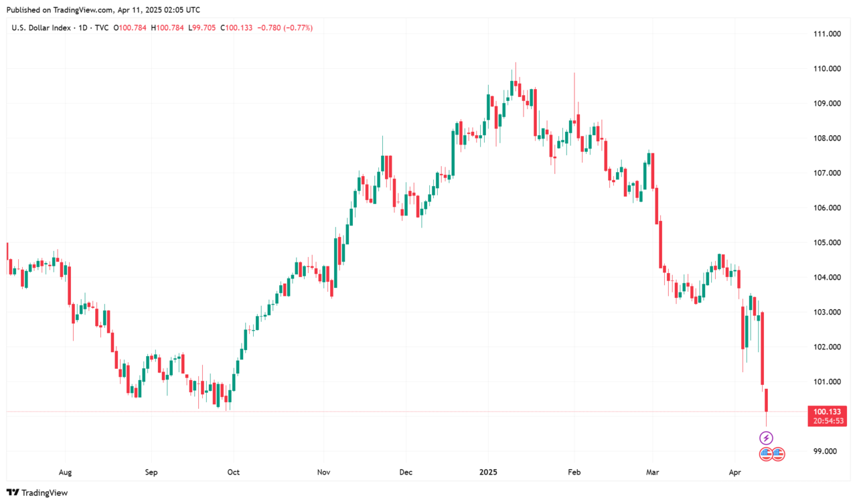Click the 99.000 price axis label

(x=824, y=451)
